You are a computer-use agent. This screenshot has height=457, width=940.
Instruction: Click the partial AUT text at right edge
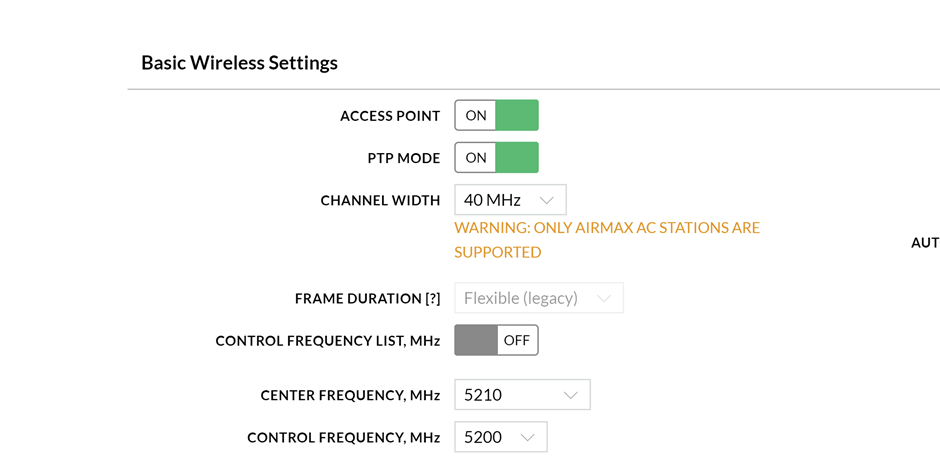pyautogui.click(x=925, y=243)
